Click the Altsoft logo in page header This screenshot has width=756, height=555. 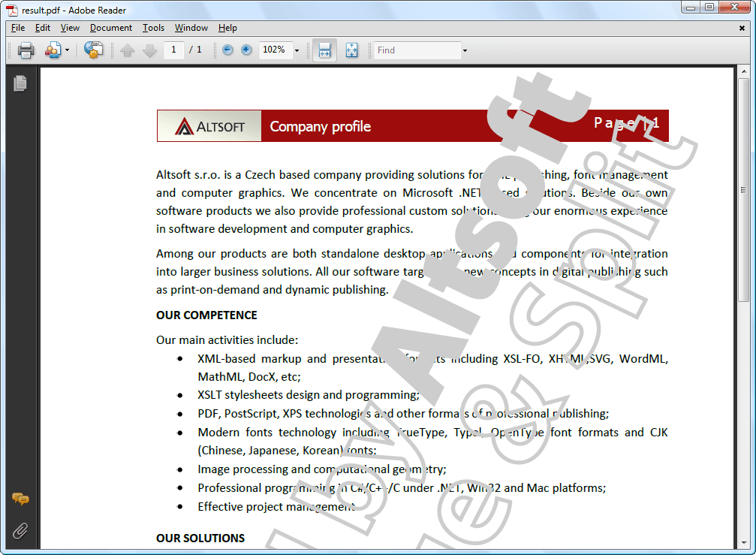coord(209,126)
